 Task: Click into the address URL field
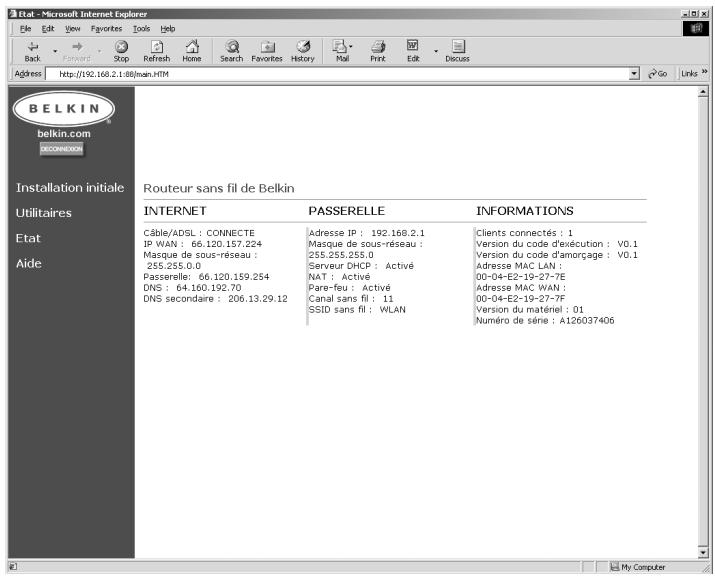point(337,74)
